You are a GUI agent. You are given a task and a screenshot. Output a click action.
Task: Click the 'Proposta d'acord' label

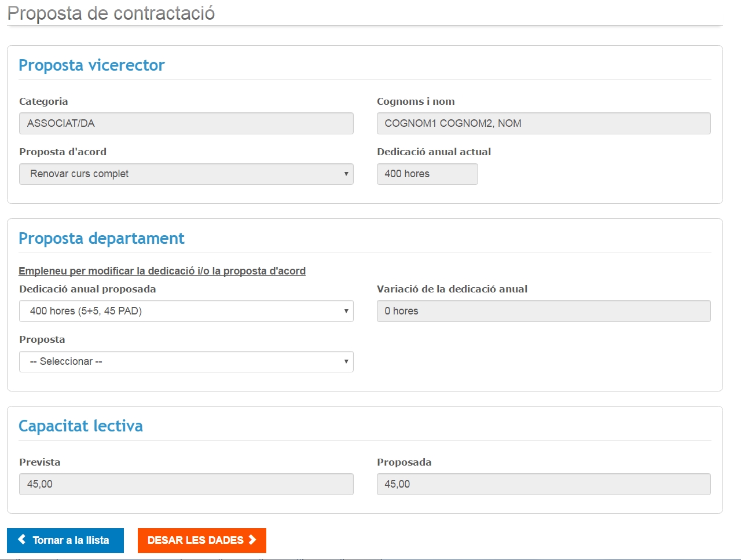pos(63,152)
